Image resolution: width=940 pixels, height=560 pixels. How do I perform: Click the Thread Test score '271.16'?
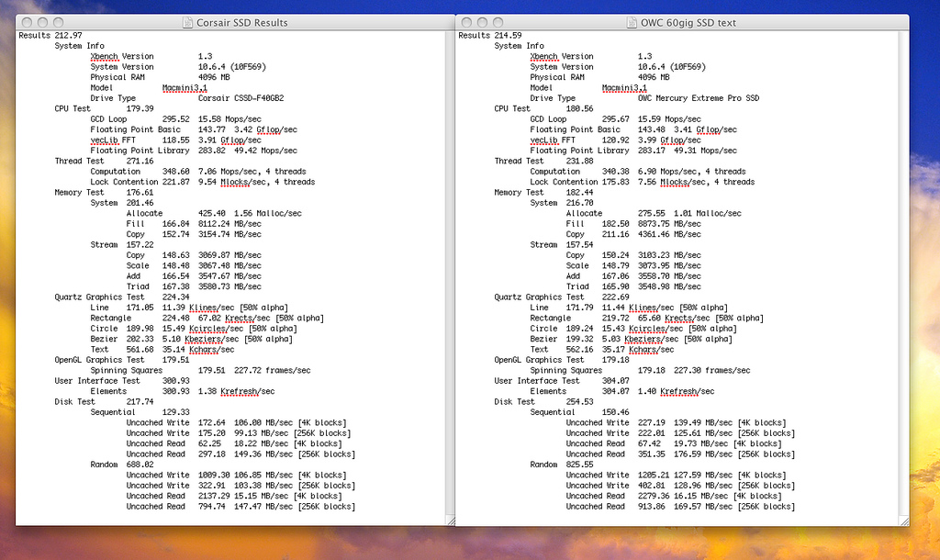(140, 162)
